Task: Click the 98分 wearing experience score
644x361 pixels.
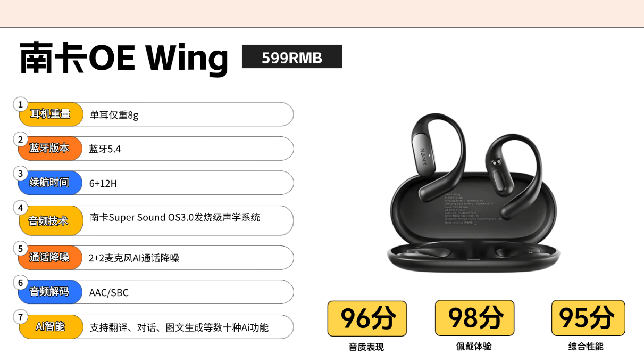Action: (475, 318)
